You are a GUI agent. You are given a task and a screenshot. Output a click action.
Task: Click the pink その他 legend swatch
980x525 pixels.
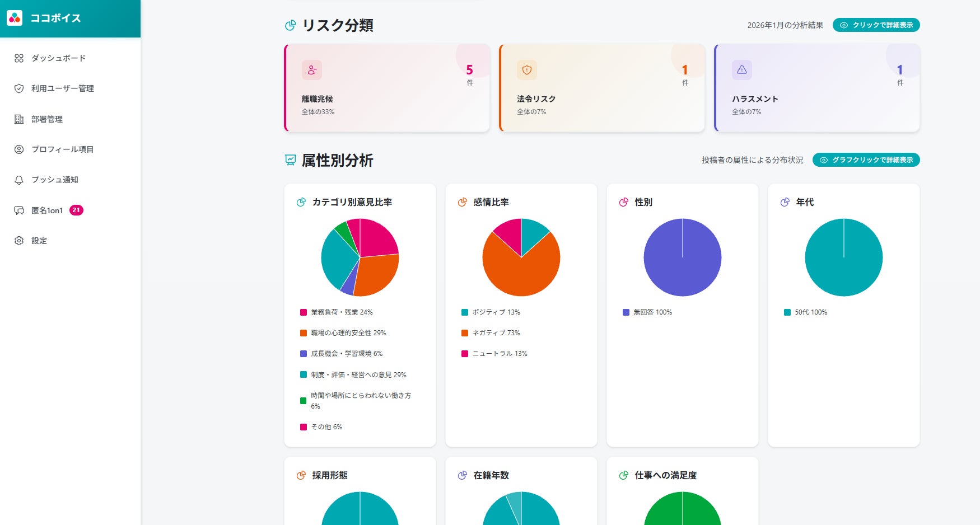[x=304, y=427]
